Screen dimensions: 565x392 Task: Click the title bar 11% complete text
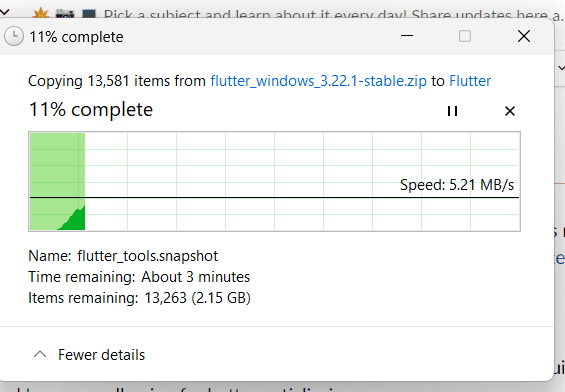coord(76,37)
